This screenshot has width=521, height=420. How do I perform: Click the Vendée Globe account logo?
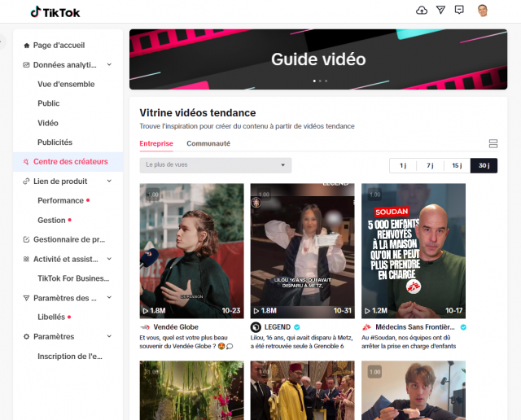145,327
